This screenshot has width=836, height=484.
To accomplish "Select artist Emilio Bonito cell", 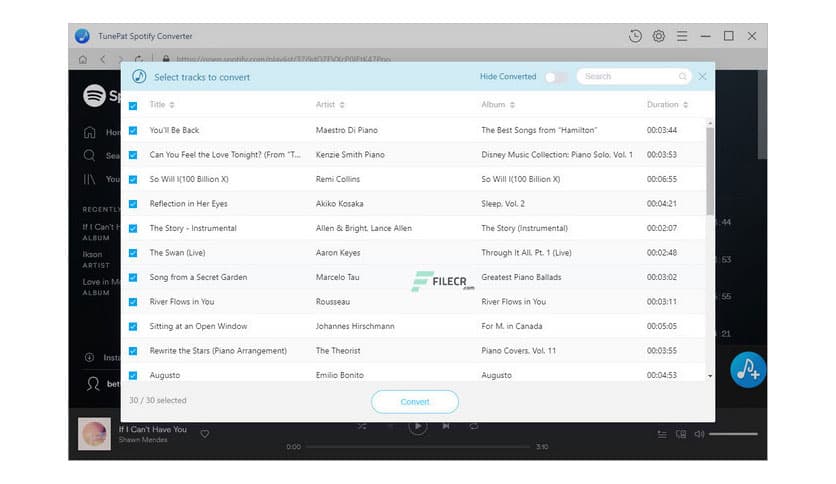I will tap(340, 375).
